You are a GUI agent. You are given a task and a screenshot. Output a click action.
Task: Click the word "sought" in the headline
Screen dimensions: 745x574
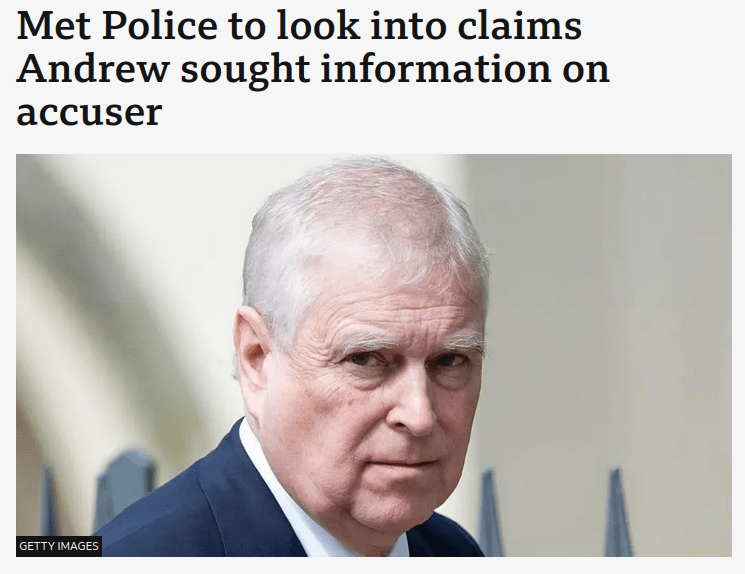point(245,69)
